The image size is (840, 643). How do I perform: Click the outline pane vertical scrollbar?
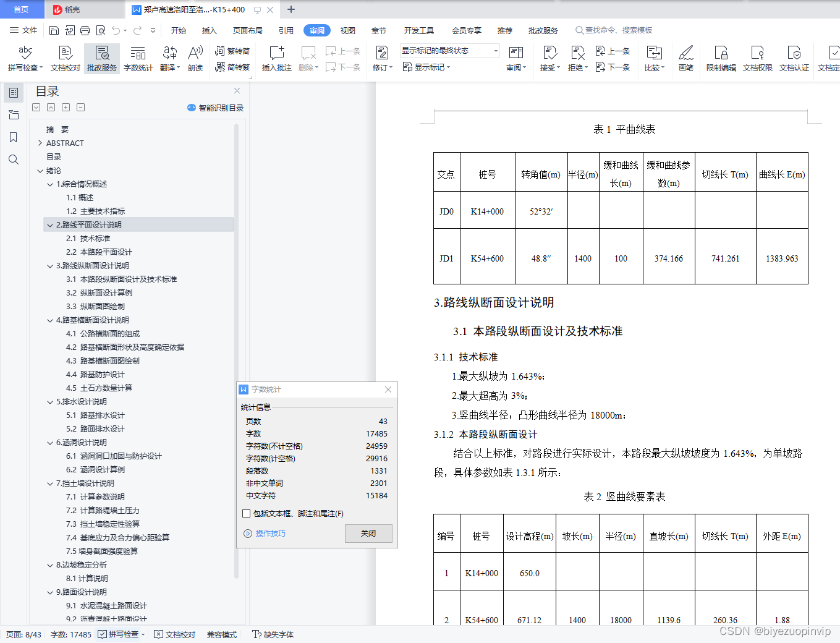(x=236, y=351)
